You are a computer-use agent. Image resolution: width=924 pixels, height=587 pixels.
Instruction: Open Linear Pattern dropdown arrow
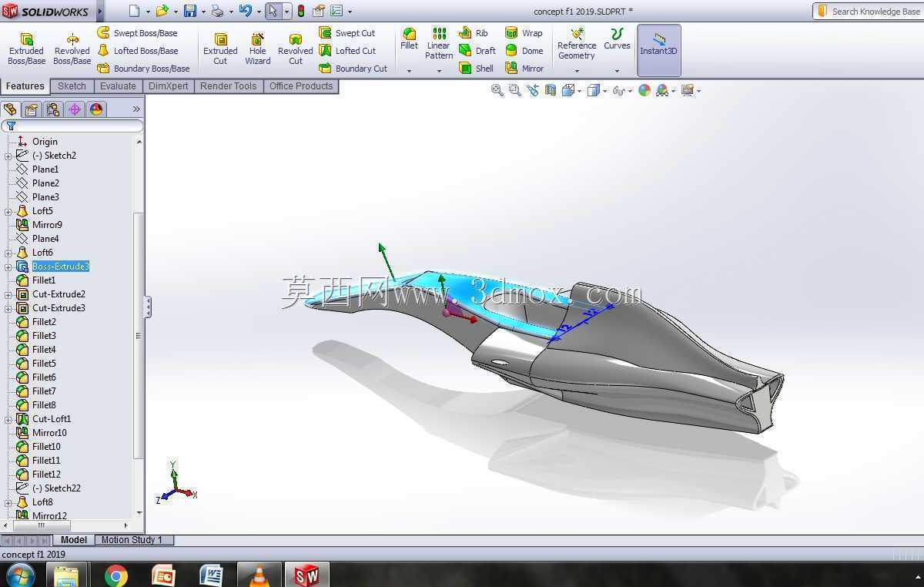coord(439,71)
